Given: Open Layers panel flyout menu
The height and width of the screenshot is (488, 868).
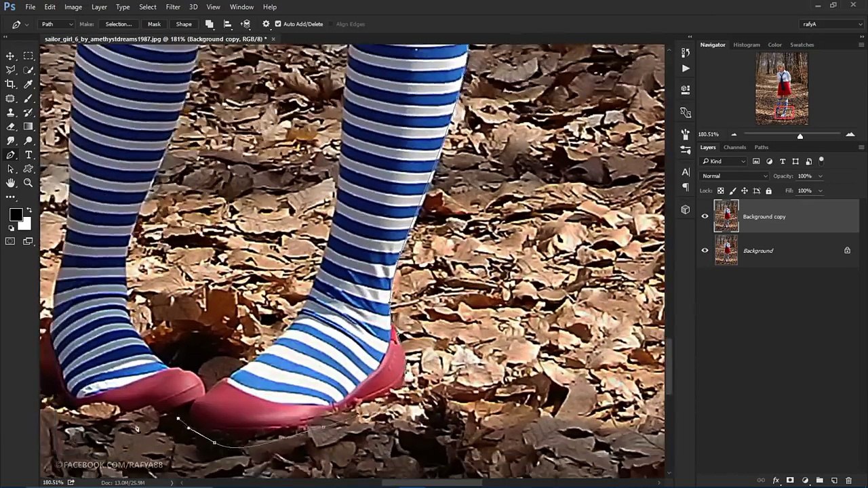Looking at the screenshot, I should point(861,147).
